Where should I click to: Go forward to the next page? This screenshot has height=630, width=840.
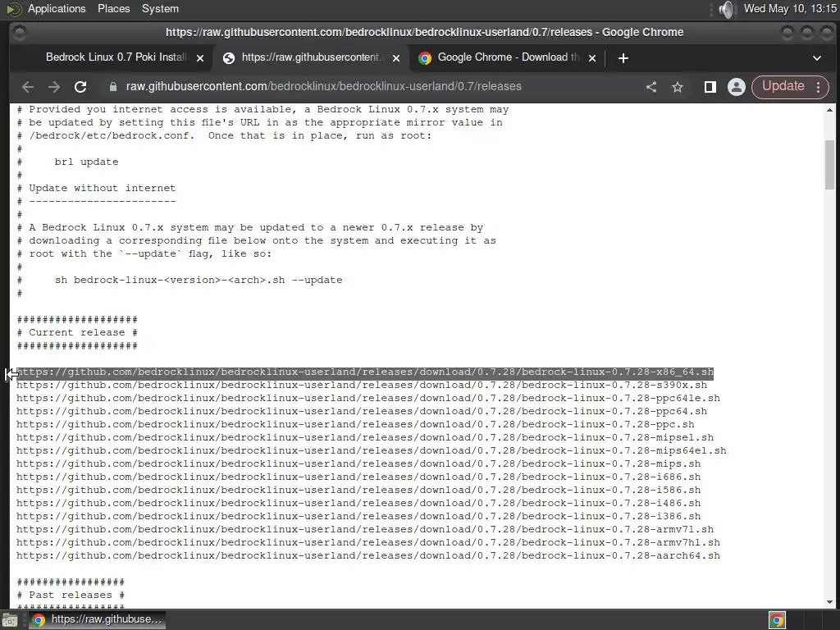coord(53,87)
